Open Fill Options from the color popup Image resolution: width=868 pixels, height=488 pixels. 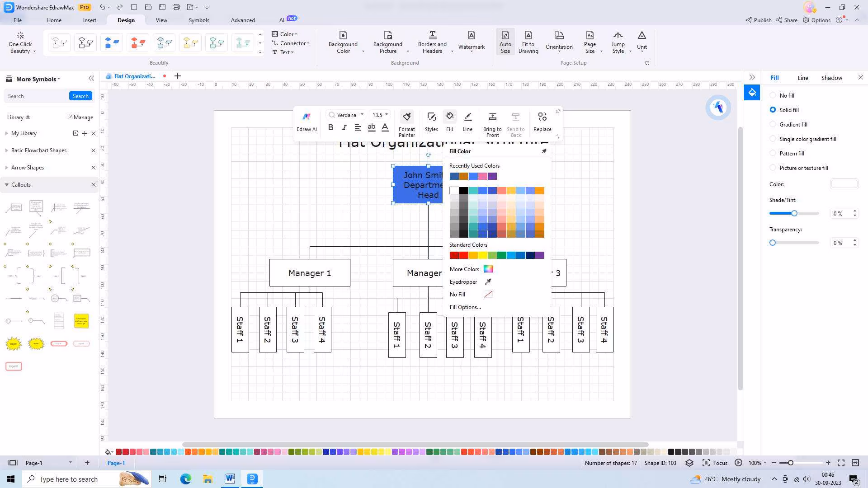(x=465, y=307)
